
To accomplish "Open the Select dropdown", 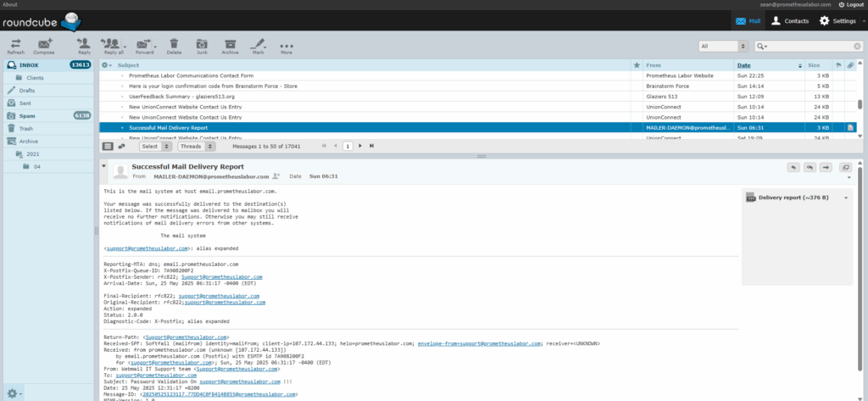I will 155,146.
